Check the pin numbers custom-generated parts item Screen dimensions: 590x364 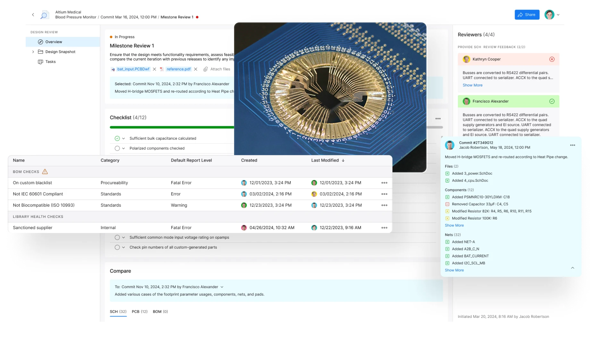tap(117, 247)
